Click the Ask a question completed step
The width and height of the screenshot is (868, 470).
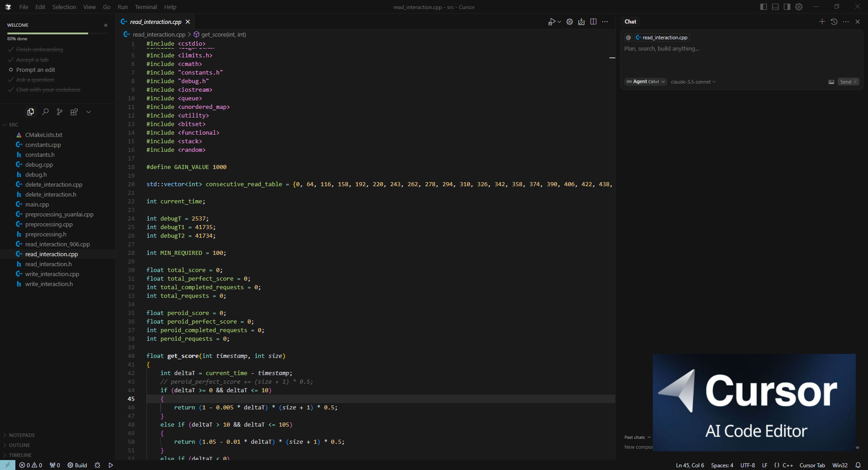click(x=31, y=80)
